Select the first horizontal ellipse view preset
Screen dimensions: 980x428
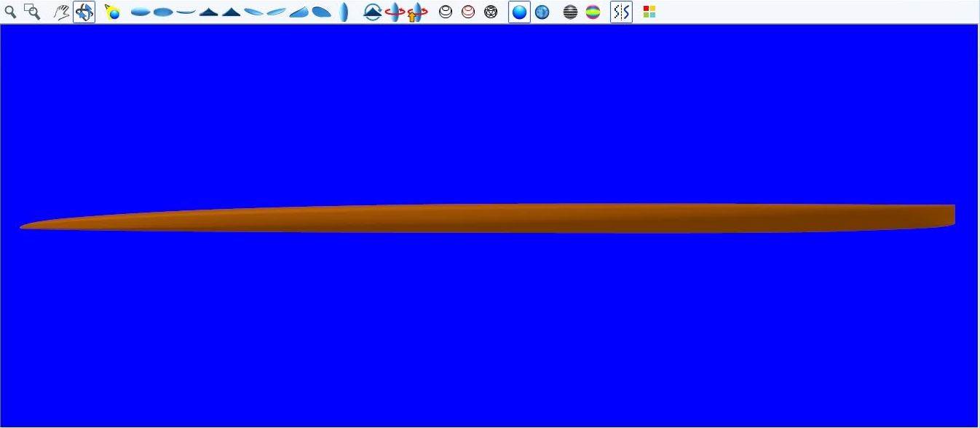click(141, 12)
